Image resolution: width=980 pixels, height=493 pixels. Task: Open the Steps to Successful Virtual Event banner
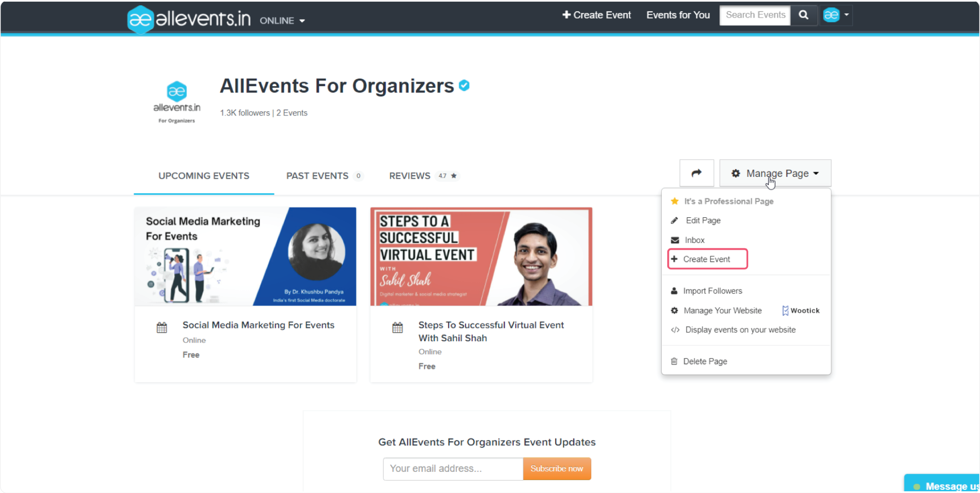point(481,256)
